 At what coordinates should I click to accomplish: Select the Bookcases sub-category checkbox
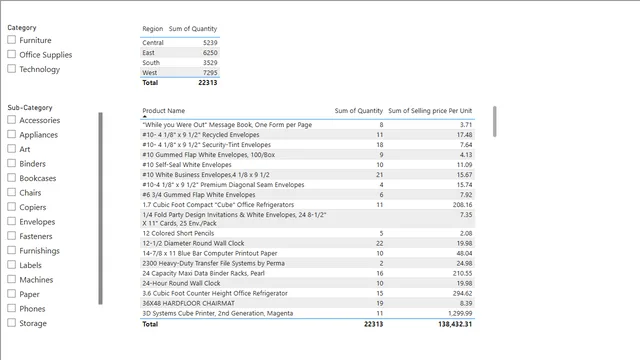pyautogui.click(x=11, y=178)
